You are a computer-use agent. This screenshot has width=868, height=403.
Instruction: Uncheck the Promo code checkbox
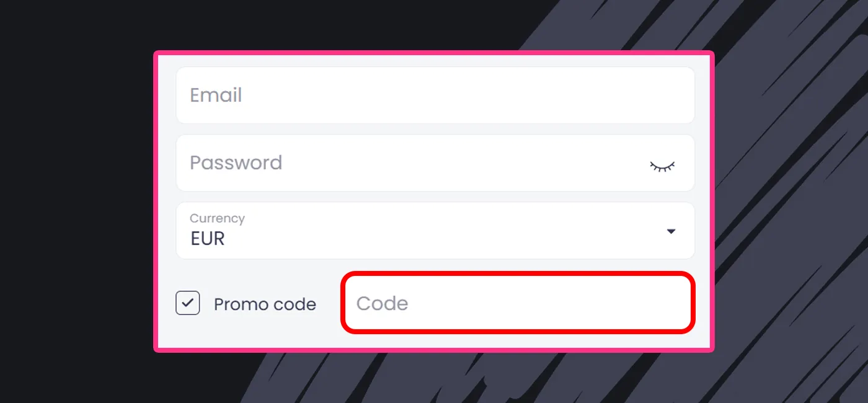coord(188,303)
